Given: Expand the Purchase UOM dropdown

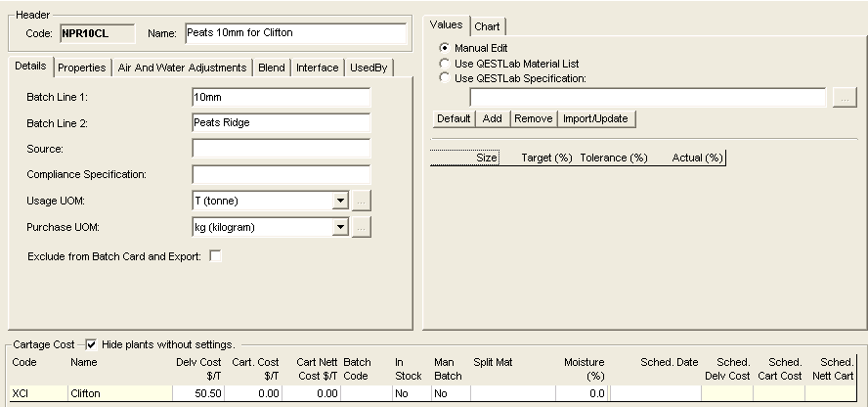Looking at the screenshot, I should pos(340,227).
